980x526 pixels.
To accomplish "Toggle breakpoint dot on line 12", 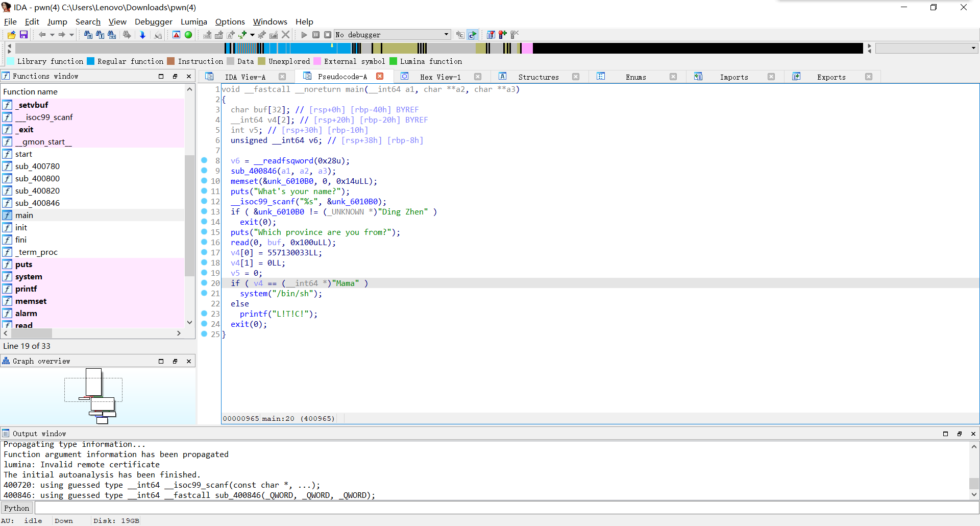I will (x=204, y=201).
